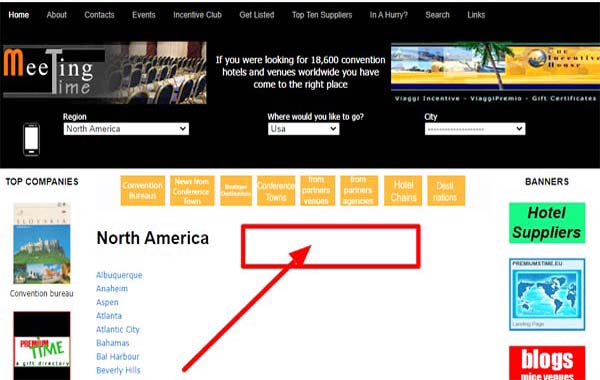Open the Search menu item

pyautogui.click(x=437, y=15)
